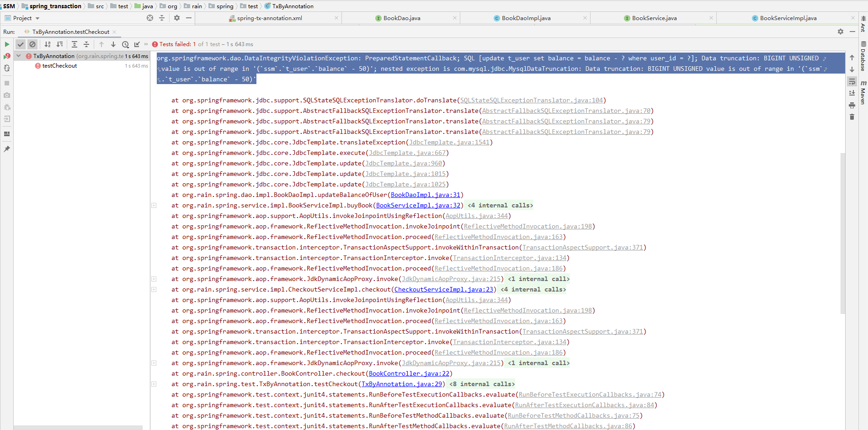Open BookController.java:22 link

click(409, 374)
